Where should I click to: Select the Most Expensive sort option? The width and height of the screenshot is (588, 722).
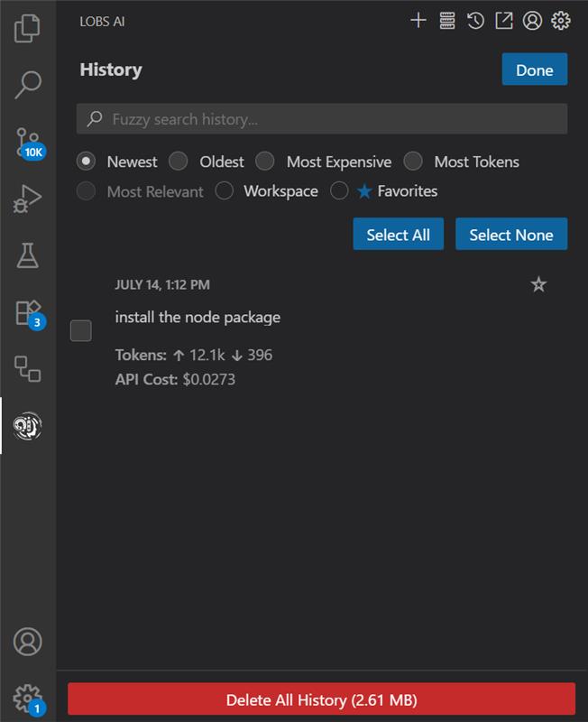(x=265, y=162)
